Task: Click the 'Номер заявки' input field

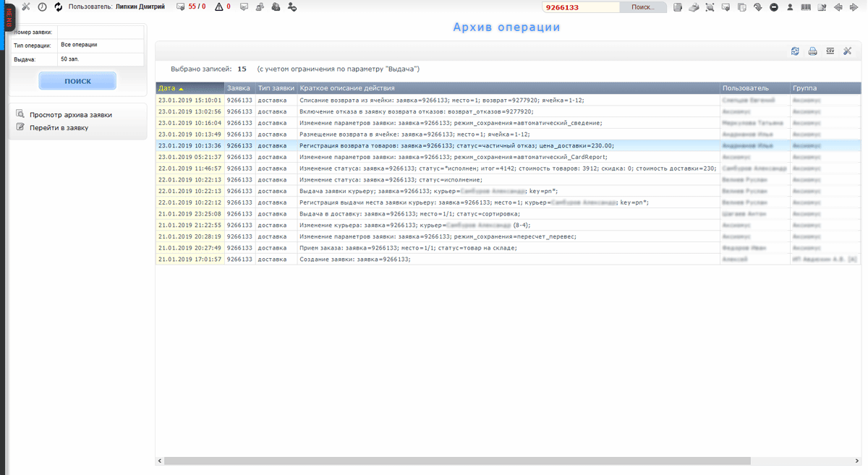Action: coord(101,33)
